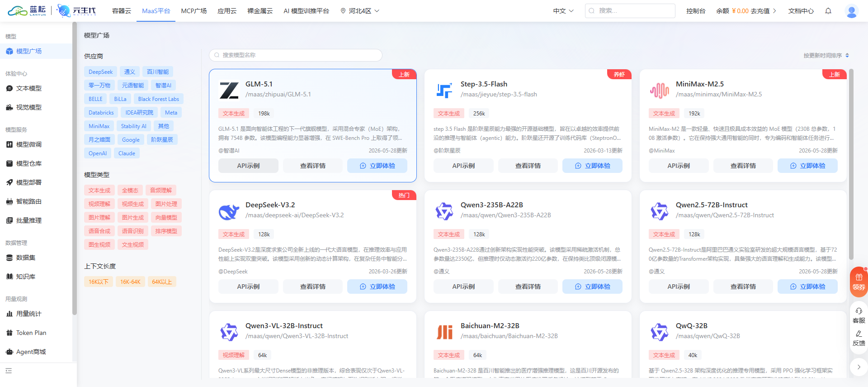This screenshot has height=387, width=868.
Task: Switch to the 裸金属云 tab
Action: tap(260, 11)
